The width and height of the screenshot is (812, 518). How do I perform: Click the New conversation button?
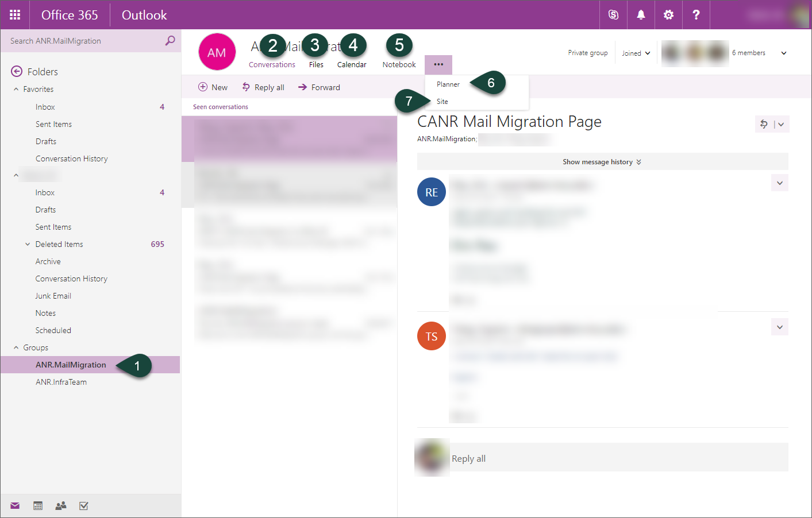213,87
